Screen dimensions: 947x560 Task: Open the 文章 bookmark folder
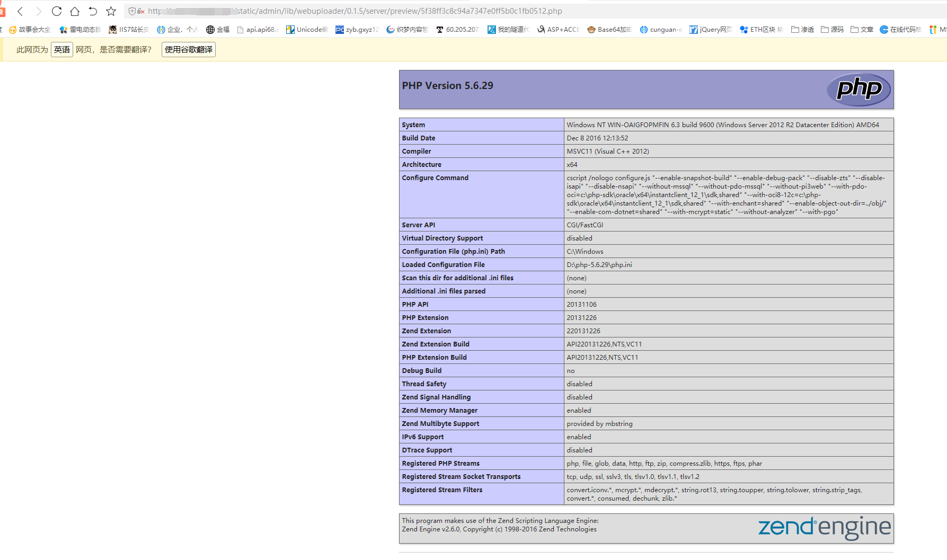click(x=862, y=30)
